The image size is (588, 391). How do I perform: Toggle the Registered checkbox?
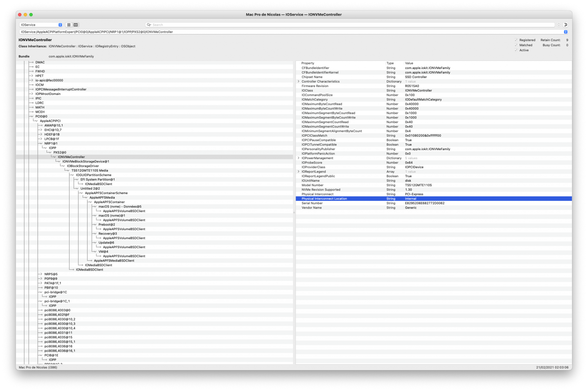[516, 40]
